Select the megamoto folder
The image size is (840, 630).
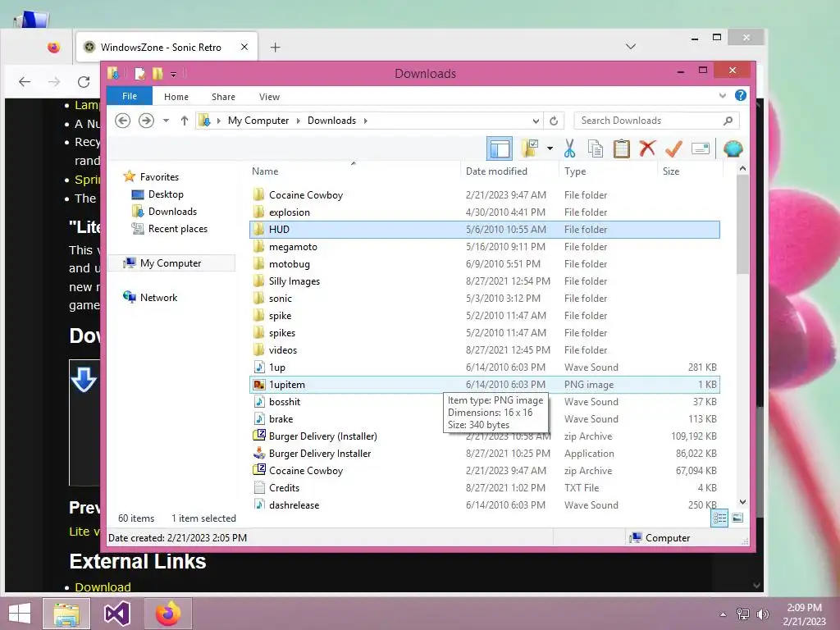pos(485,246)
